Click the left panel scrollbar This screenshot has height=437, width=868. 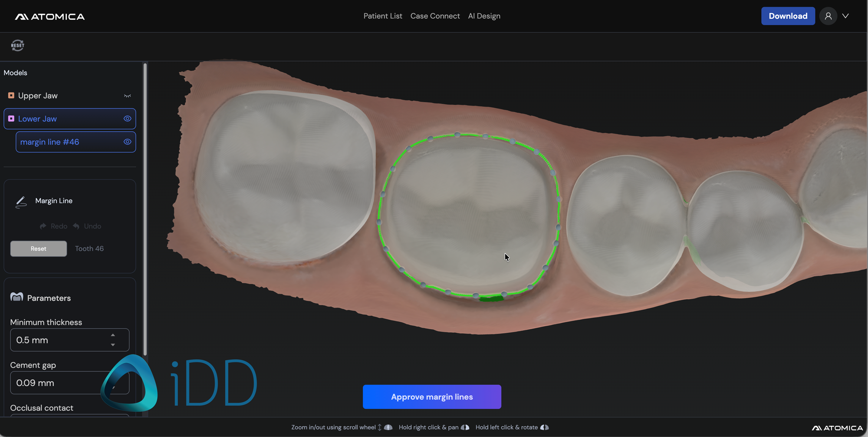point(145,209)
